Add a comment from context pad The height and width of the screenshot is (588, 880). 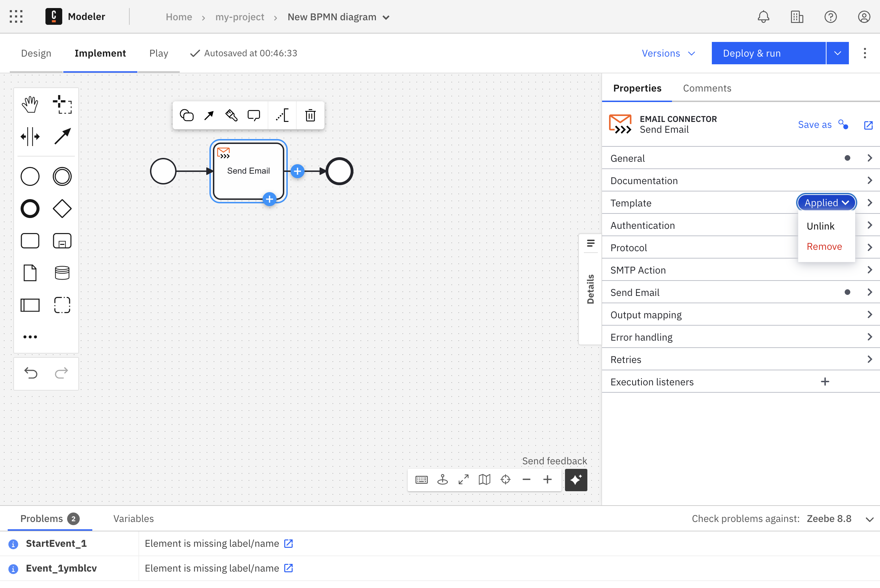[254, 116]
